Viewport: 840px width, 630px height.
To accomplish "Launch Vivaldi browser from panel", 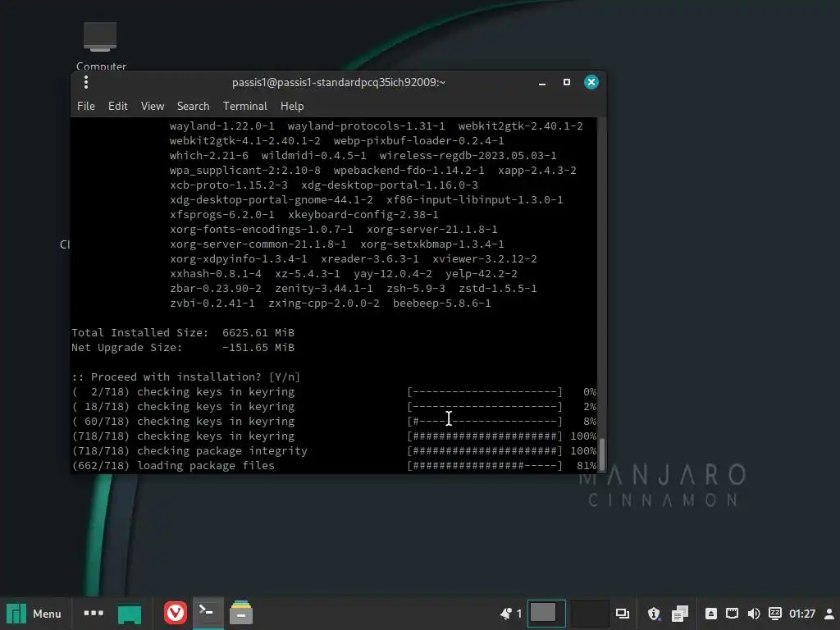I will (176, 613).
